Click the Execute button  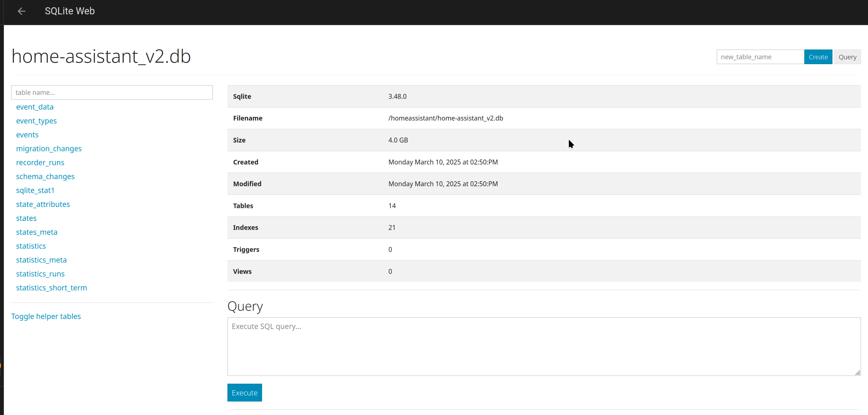(245, 392)
